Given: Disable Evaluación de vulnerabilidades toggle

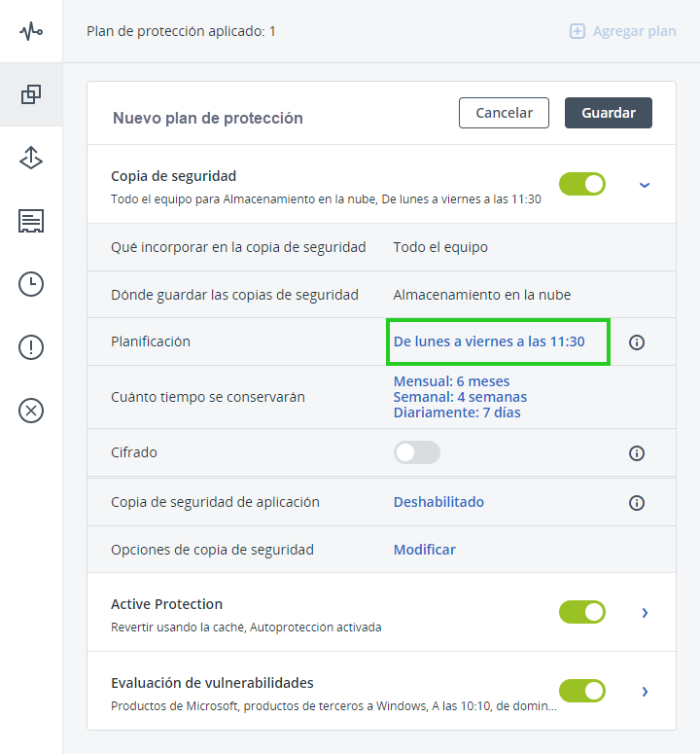Looking at the screenshot, I should click(581, 691).
